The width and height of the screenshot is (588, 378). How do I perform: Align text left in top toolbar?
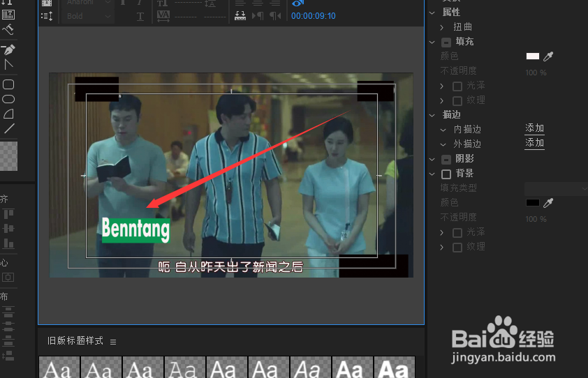pos(240,3)
